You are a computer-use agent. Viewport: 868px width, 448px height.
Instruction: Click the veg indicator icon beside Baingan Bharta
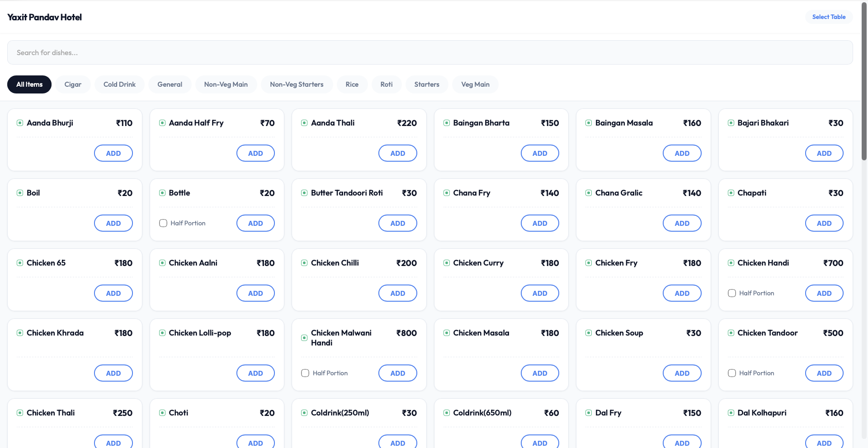pyautogui.click(x=447, y=123)
